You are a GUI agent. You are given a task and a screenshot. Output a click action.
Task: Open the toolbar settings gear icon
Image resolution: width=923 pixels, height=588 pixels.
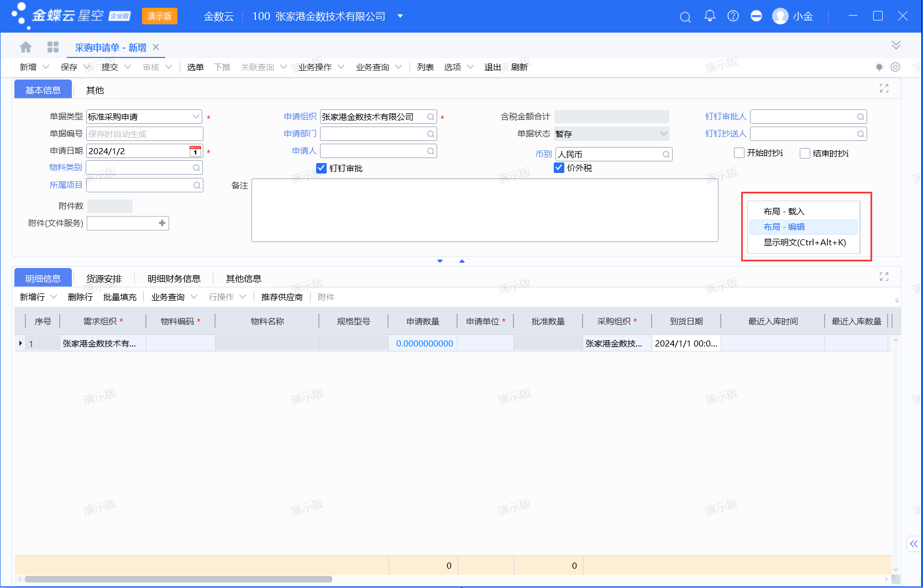[x=895, y=67]
